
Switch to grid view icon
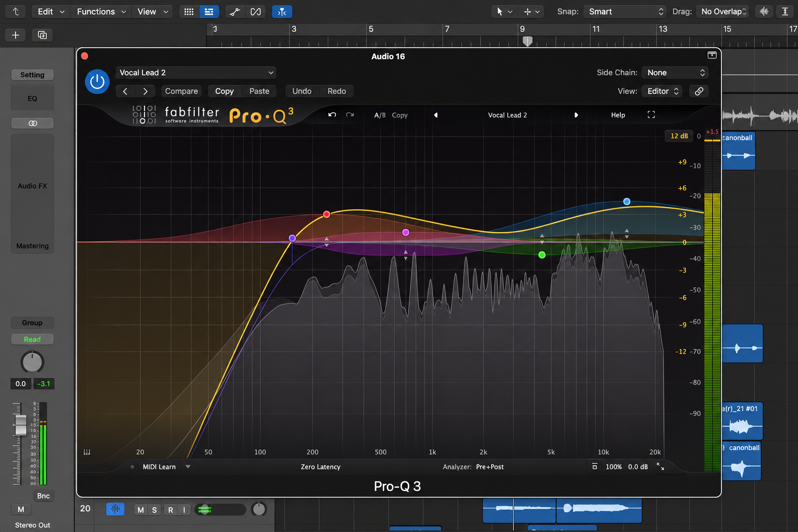pyautogui.click(x=189, y=11)
